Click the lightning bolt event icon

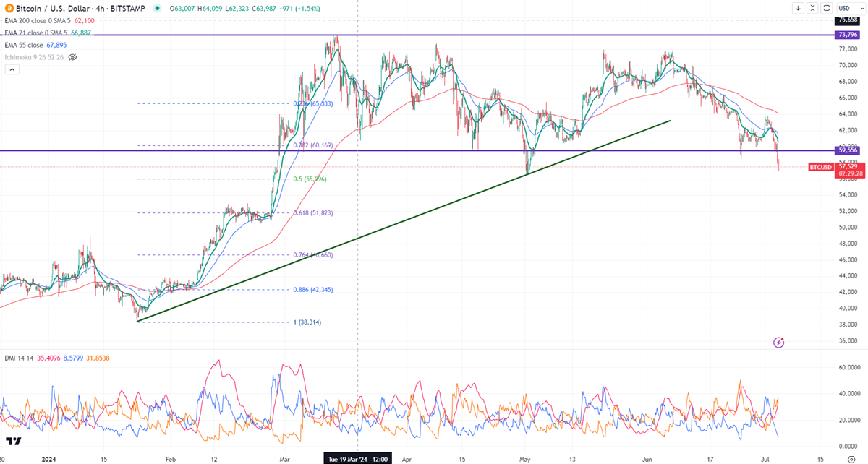[779, 341]
